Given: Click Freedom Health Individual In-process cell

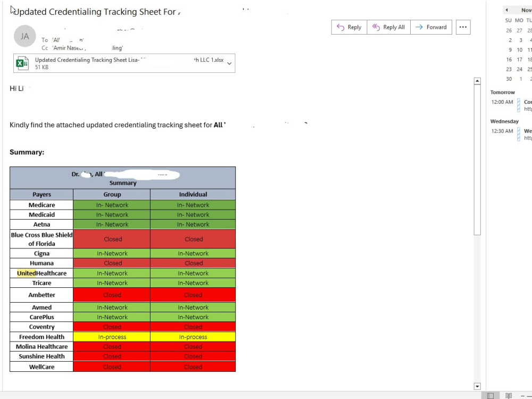Looking at the screenshot, I should 193,337.
